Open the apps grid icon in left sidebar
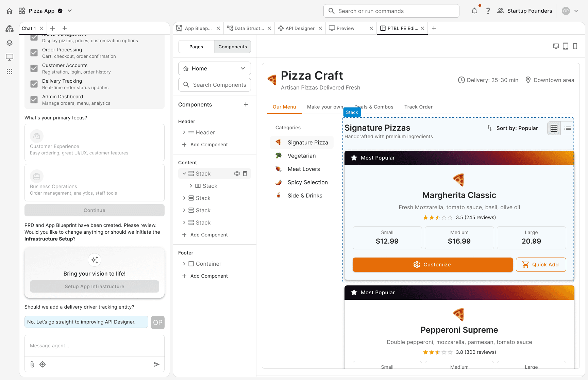The width and height of the screenshot is (588, 380). click(10, 71)
